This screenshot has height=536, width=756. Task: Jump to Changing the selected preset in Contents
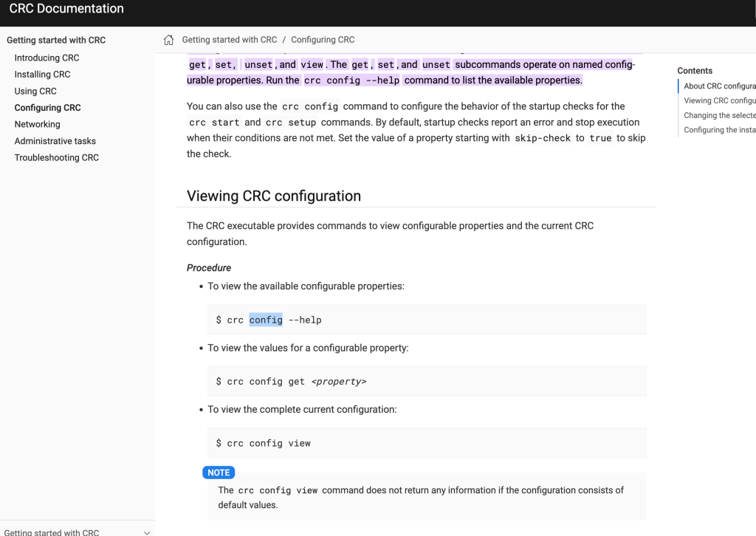719,115
